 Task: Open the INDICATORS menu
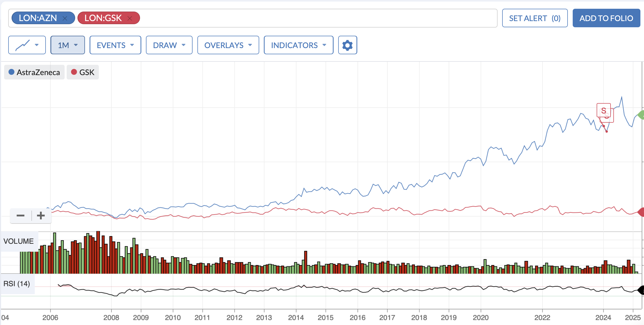point(299,45)
